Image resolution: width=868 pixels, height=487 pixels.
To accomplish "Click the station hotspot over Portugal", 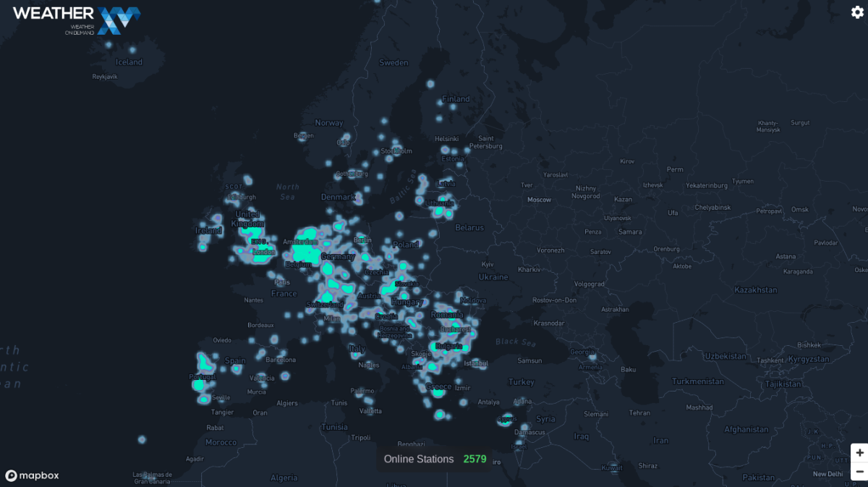I will click(199, 384).
